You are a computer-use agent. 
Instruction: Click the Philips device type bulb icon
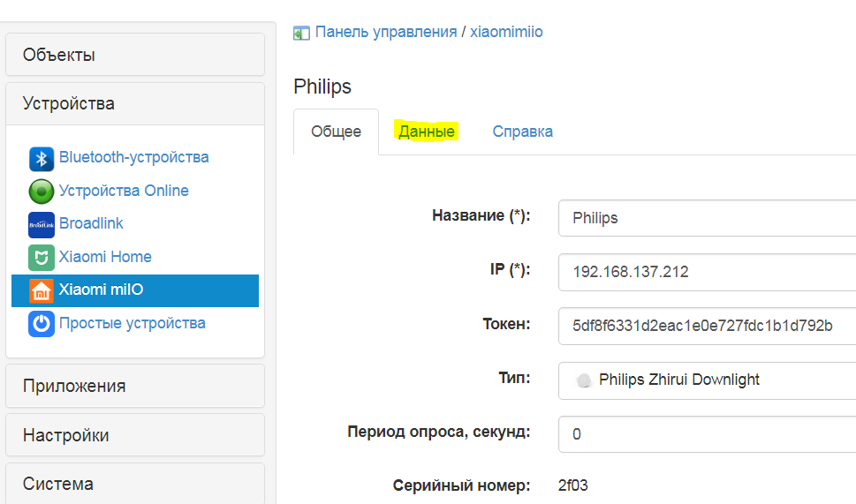click(x=583, y=380)
